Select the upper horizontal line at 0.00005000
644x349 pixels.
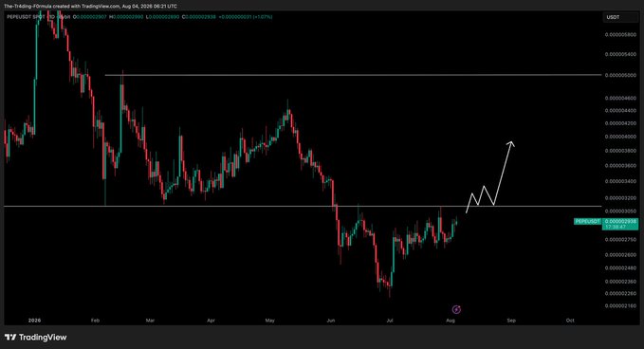click(x=353, y=75)
